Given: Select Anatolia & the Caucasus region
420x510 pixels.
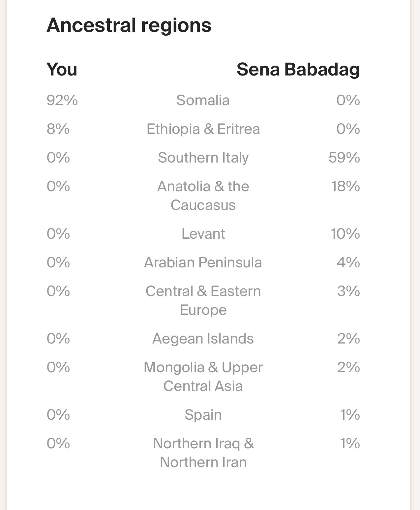Looking at the screenshot, I should click(x=203, y=195).
